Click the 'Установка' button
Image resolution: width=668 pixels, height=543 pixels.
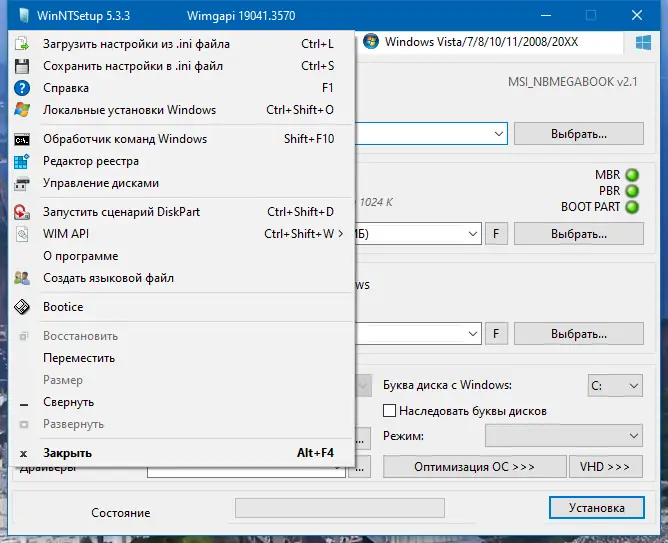(596, 508)
